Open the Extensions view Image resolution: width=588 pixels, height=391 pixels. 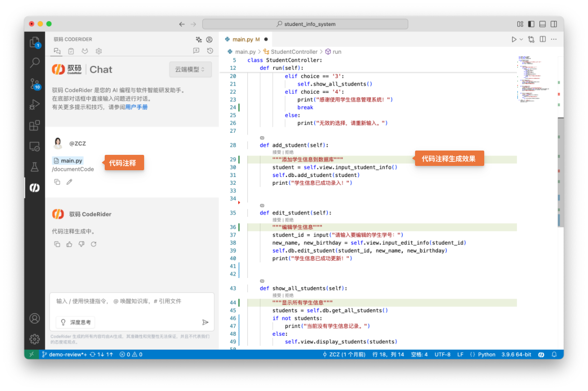point(35,126)
